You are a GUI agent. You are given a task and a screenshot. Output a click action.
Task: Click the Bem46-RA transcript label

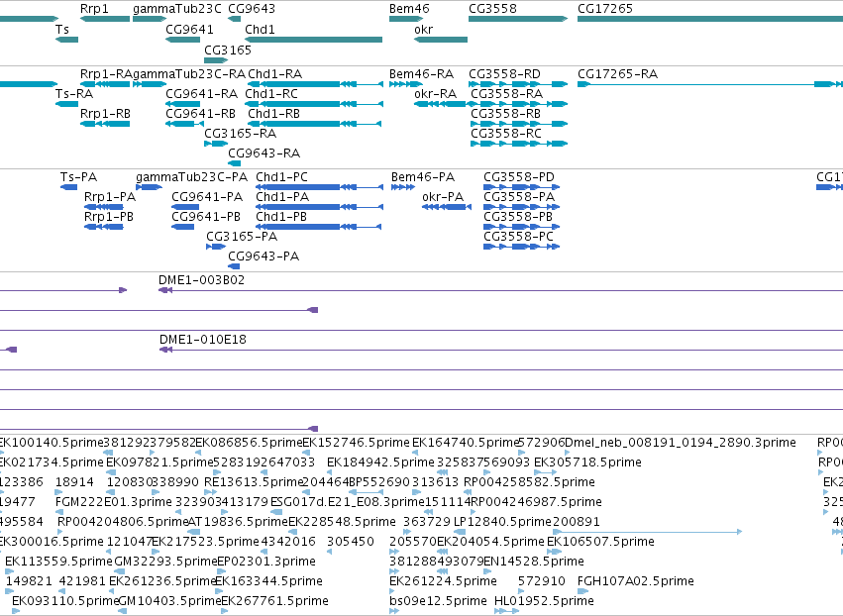click(422, 73)
